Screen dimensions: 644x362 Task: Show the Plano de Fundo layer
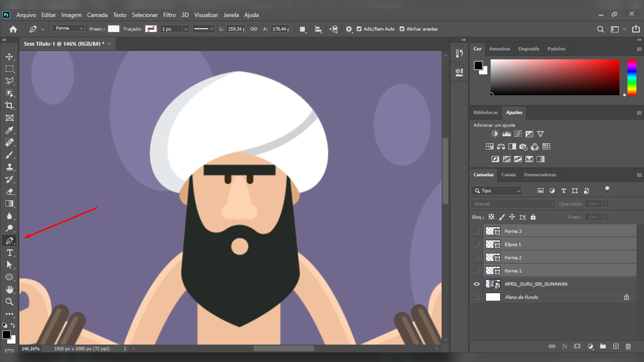coord(476,297)
